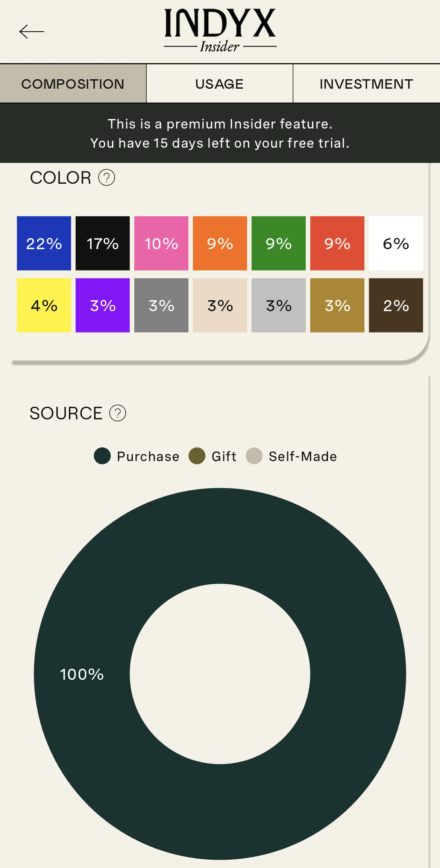Toggle the Gift legend dot
Viewport: 440px width, 868px height.
pos(197,456)
